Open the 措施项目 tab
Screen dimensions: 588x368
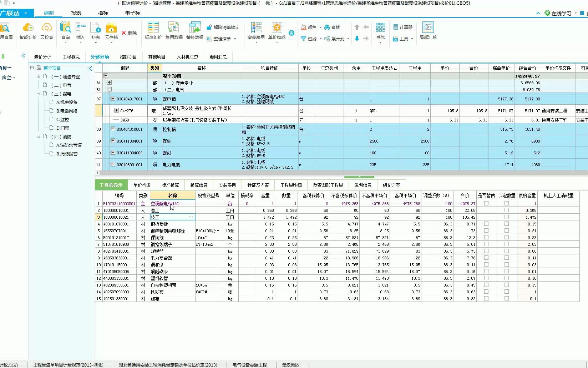pos(128,57)
